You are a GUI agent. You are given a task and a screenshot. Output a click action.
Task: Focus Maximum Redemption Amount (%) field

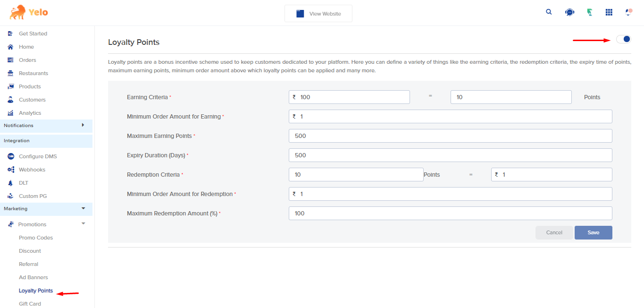[x=451, y=213]
